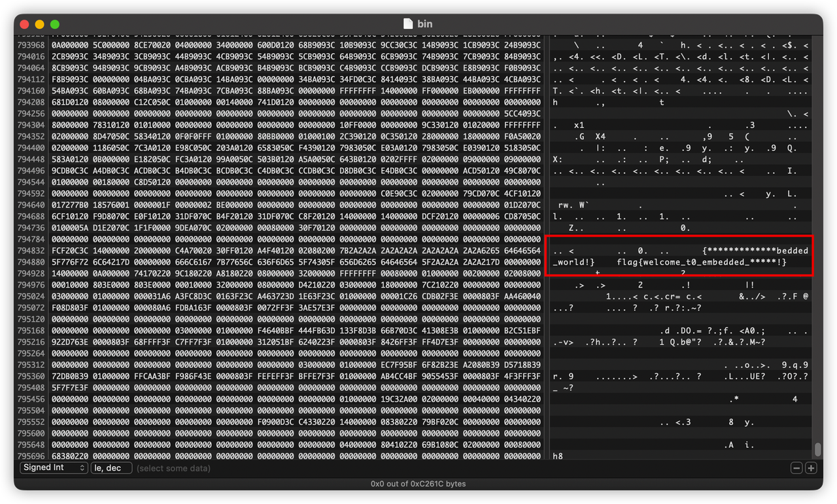Image resolution: width=837 pixels, height=504 pixels.
Task: Click the green fullscreen window button
Action: pos(55,24)
